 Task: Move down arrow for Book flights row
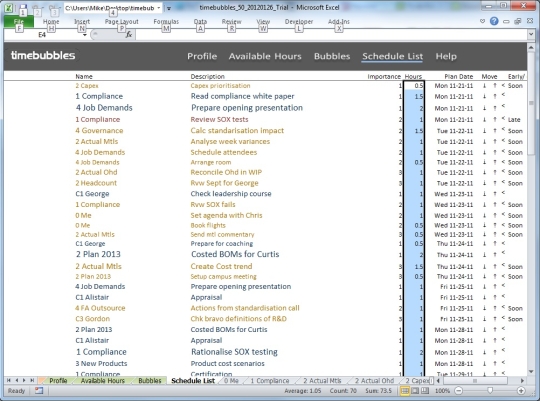[484, 225]
